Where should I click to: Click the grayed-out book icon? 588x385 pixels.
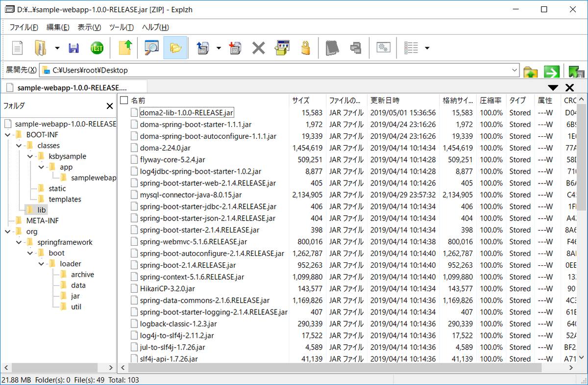(332, 48)
